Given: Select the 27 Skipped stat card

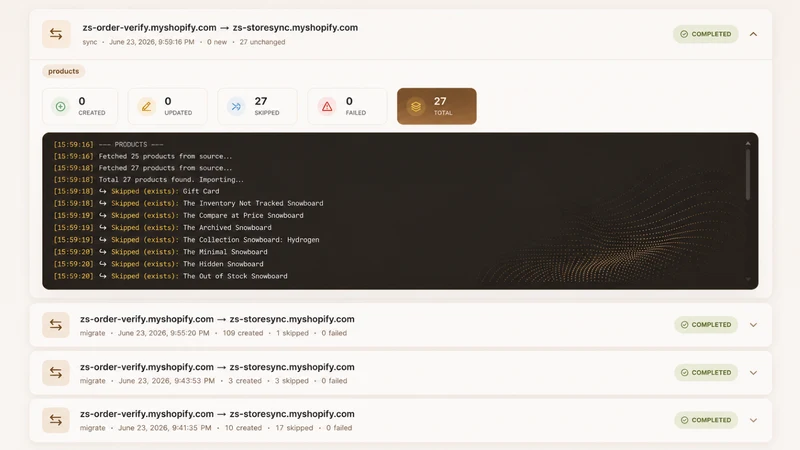Looking at the screenshot, I should [x=257, y=106].
